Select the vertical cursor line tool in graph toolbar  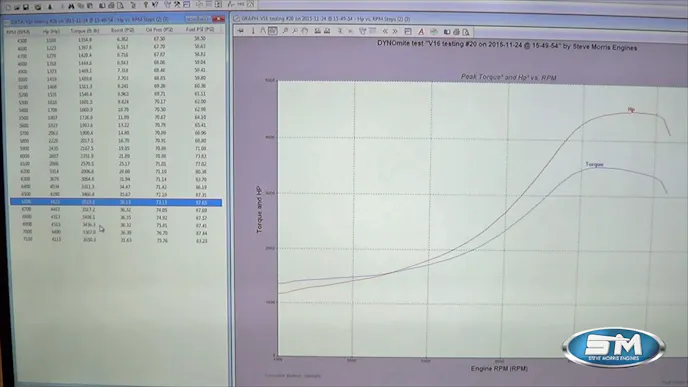[x=253, y=31]
